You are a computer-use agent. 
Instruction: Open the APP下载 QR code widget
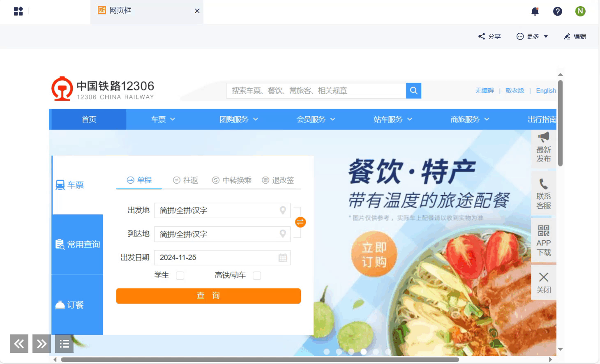click(x=544, y=240)
